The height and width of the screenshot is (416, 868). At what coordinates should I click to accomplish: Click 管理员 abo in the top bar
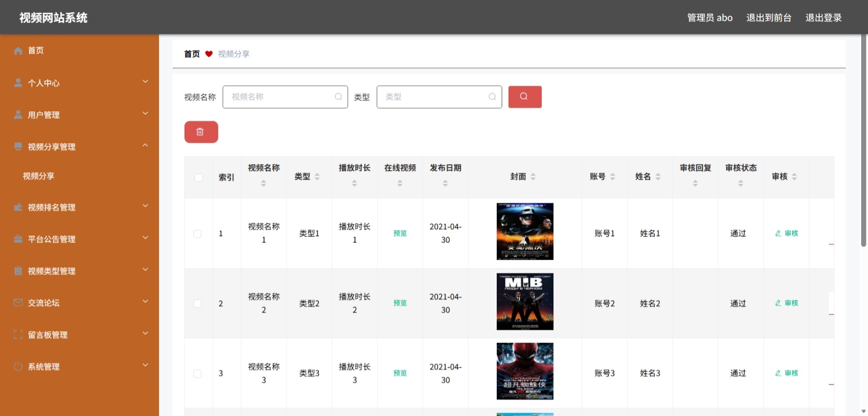[x=709, y=18]
